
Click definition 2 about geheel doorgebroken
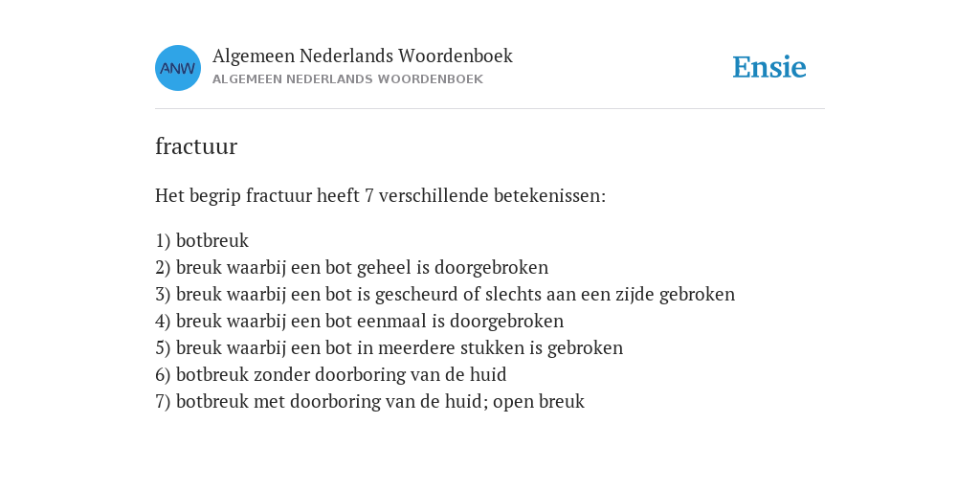click(x=352, y=268)
